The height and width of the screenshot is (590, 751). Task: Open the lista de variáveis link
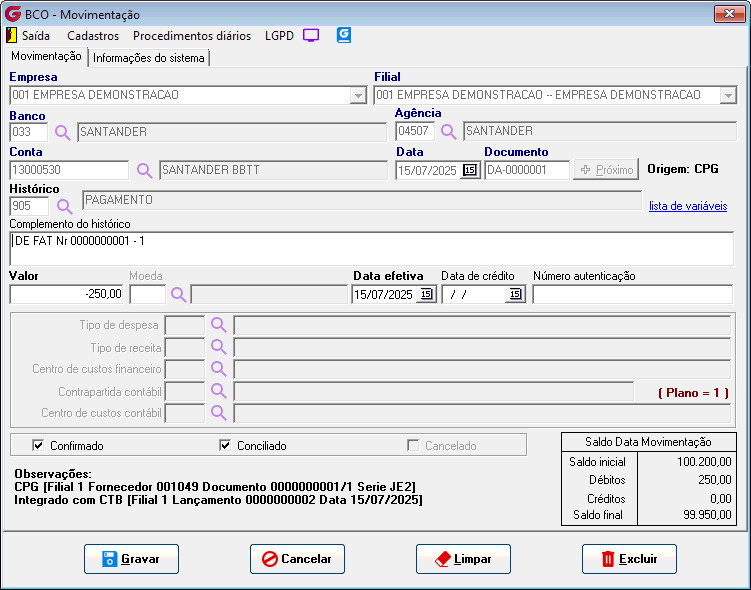(x=688, y=206)
